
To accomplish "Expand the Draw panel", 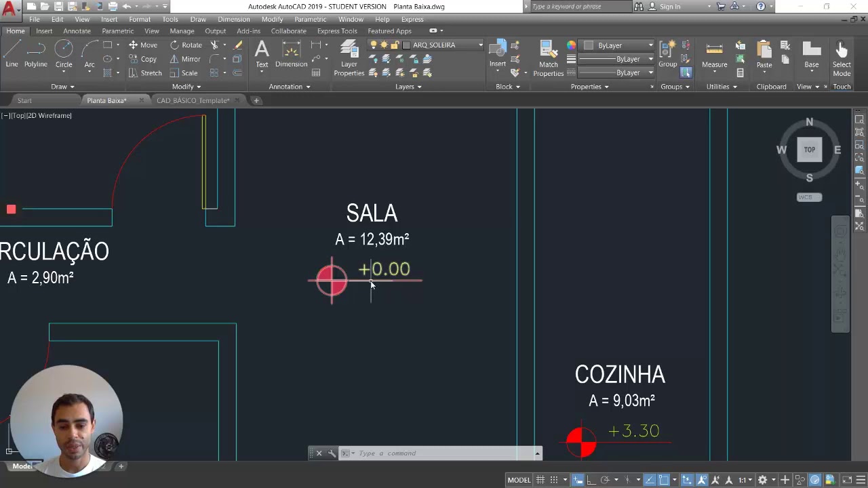I will pos(62,87).
